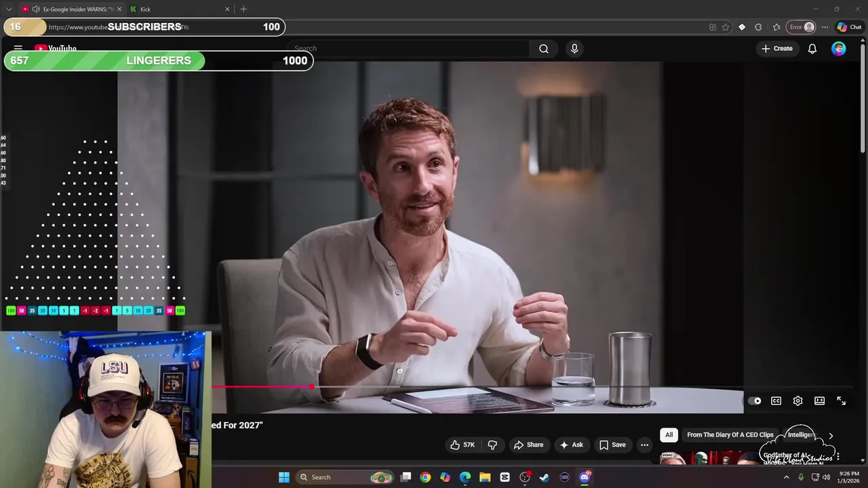
Task: Toggle the microphone tray icon
Action: click(801, 477)
